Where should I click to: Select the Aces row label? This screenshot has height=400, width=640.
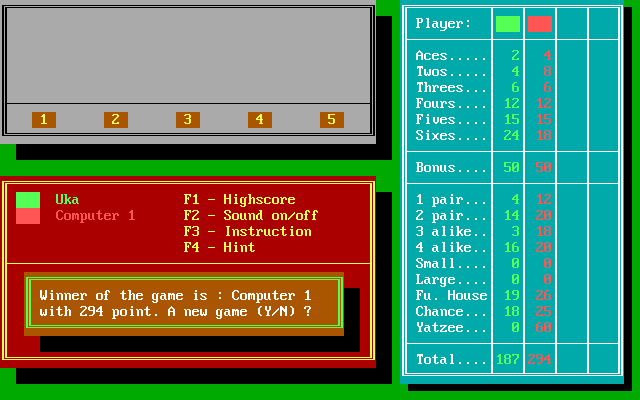point(451,56)
